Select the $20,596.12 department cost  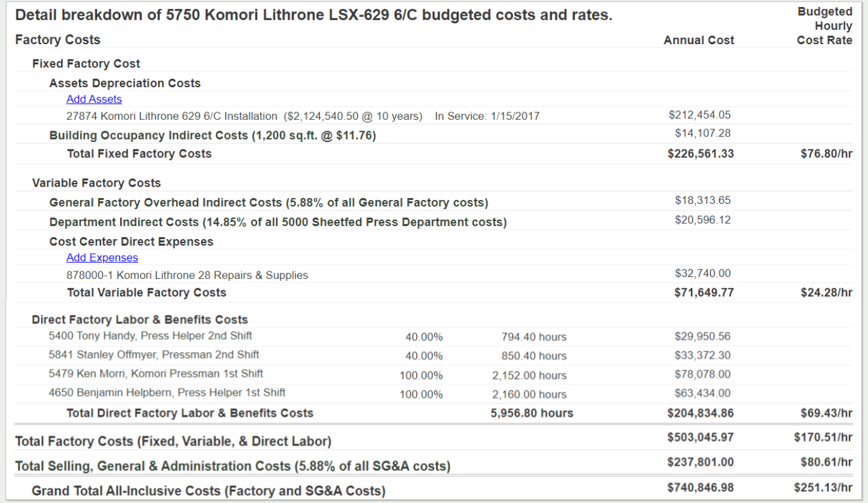click(x=702, y=220)
